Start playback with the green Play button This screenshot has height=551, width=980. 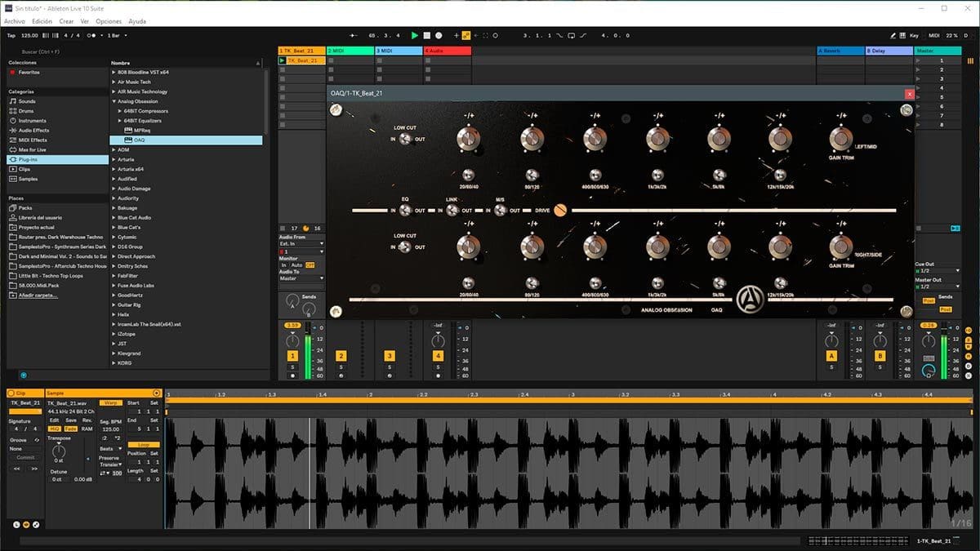(x=415, y=35)
